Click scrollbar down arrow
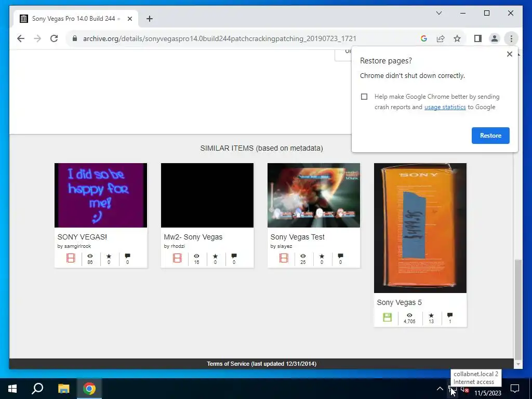The width and height of the screenshot is (532, 399). click(x=518, y=364)
